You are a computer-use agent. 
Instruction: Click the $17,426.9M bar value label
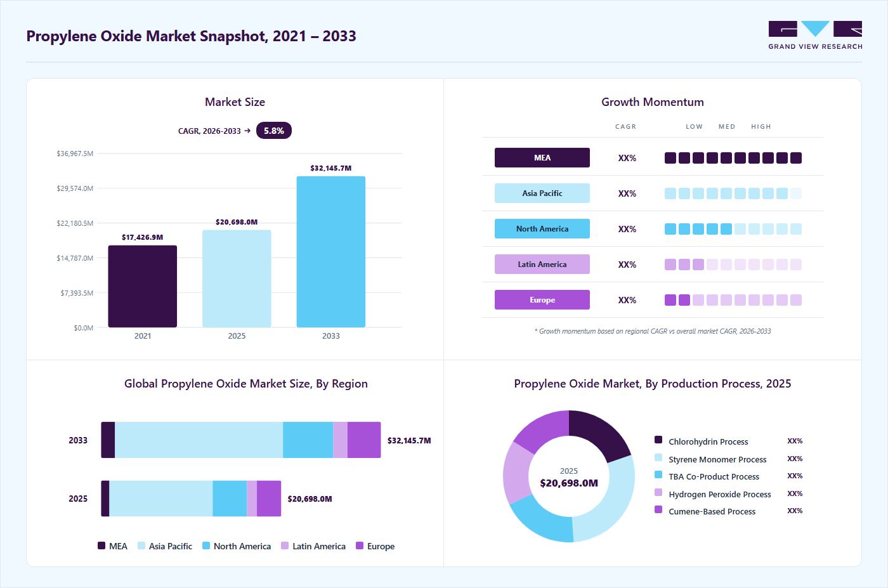click(143, 237)
